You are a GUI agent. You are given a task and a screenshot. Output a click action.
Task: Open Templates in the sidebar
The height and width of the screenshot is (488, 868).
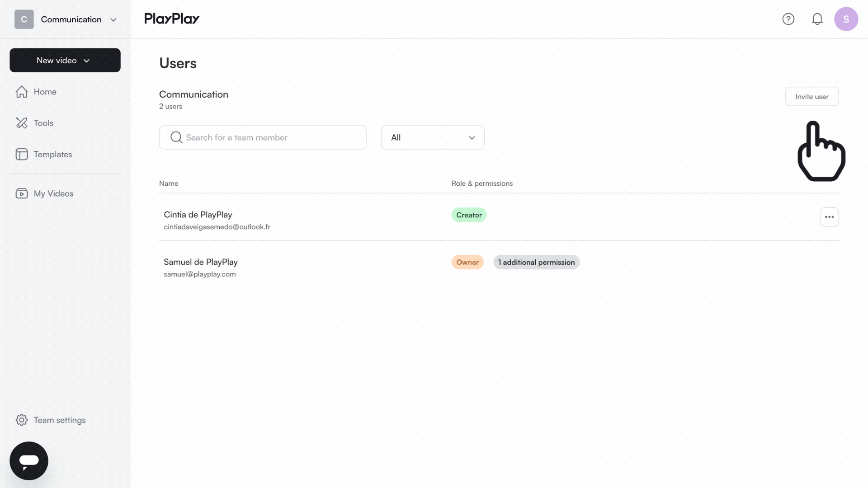click(53, 155)
